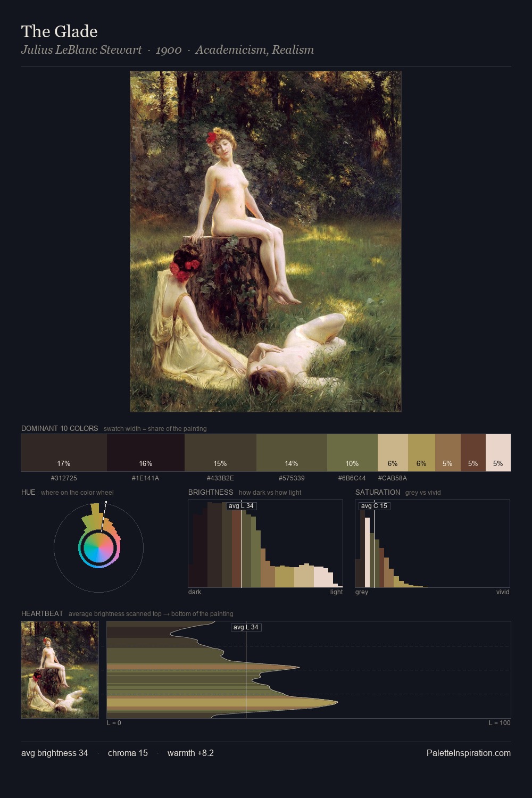Click the artist name Julius LeBlanc Stewart
The image size is (532, 798).
coord(81,50)
